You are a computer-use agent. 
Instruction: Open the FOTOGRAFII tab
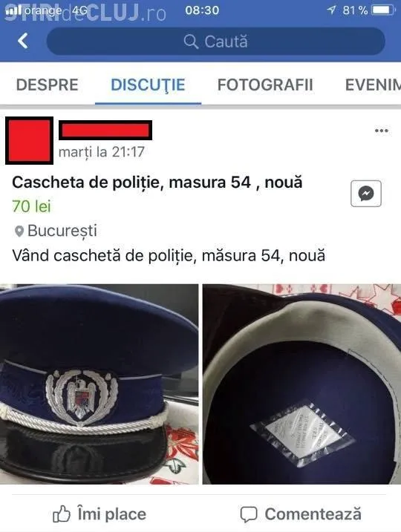coord(265,85)
